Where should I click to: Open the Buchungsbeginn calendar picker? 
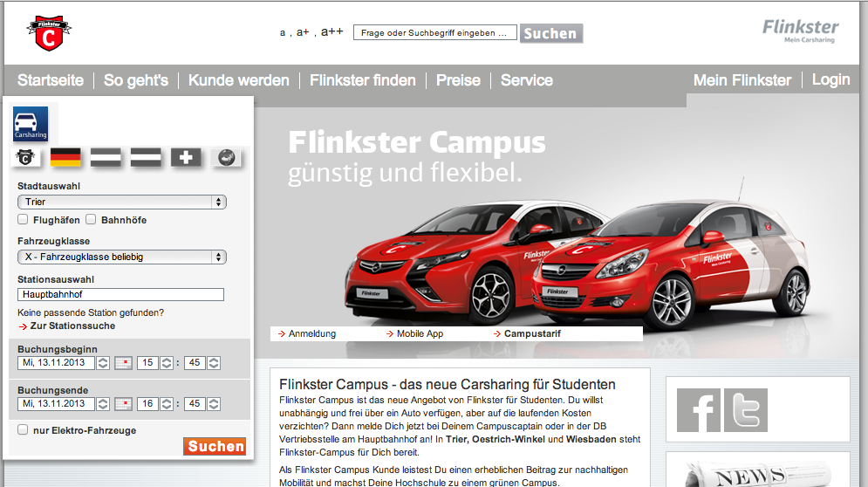click(x=124, y=363)
